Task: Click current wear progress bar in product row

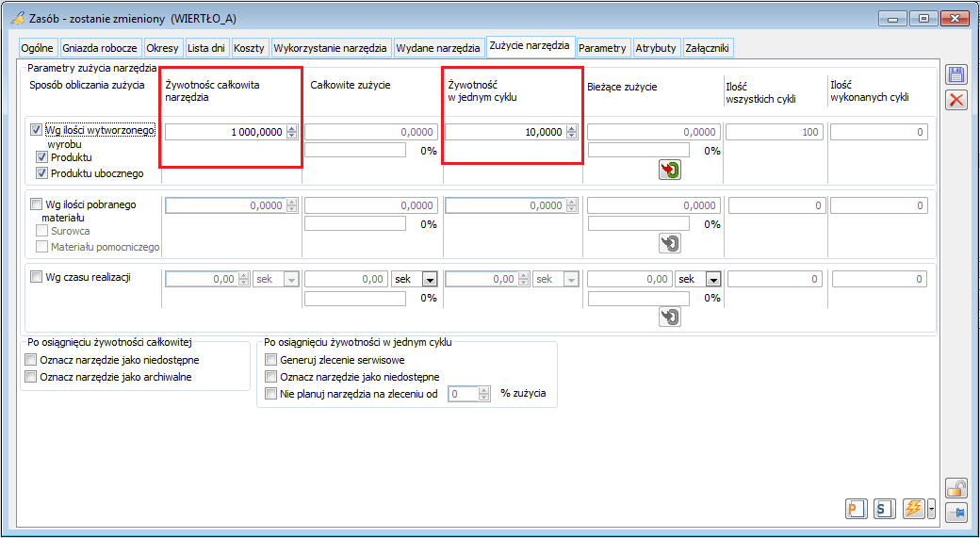Action: (x=639, y=150)
